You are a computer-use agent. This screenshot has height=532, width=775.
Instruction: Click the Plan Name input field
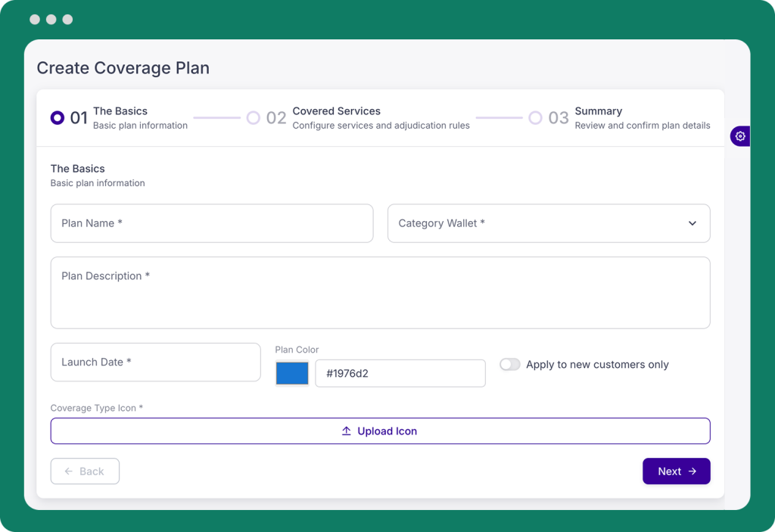coord(212,223)
